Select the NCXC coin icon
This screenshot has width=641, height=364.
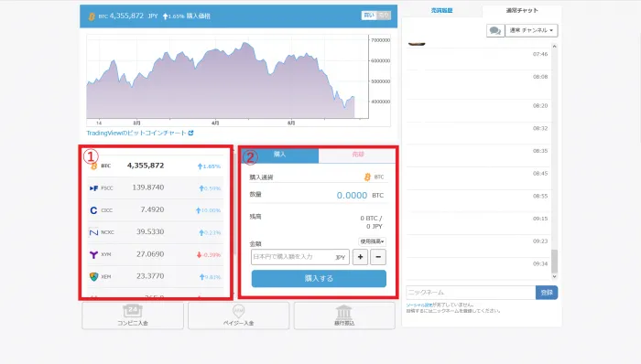click(93, 232)
